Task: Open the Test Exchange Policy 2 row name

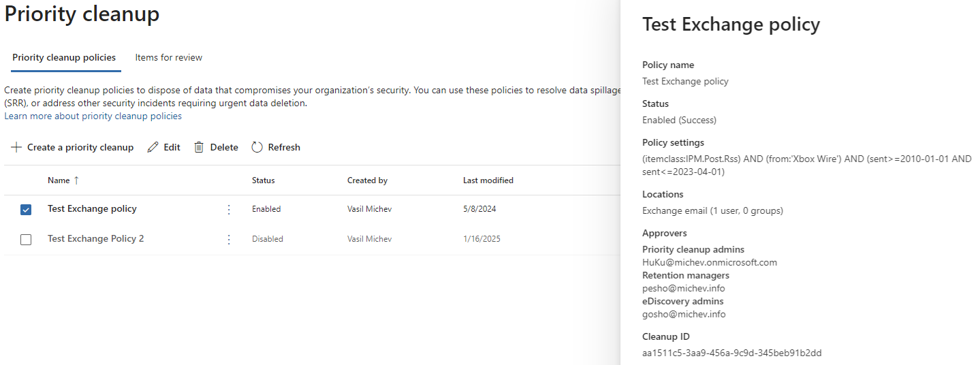Action: [95, 238]
